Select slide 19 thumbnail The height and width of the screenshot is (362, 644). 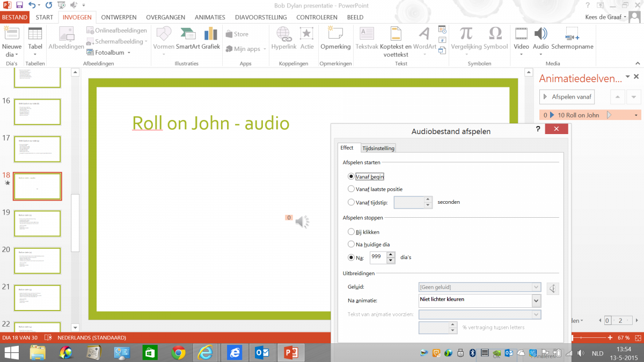[37, 223]
